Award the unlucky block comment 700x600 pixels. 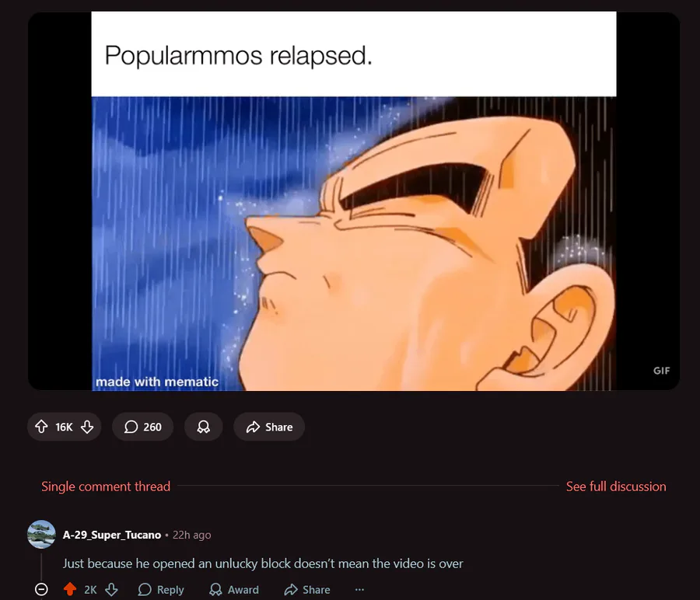[234, 590]
